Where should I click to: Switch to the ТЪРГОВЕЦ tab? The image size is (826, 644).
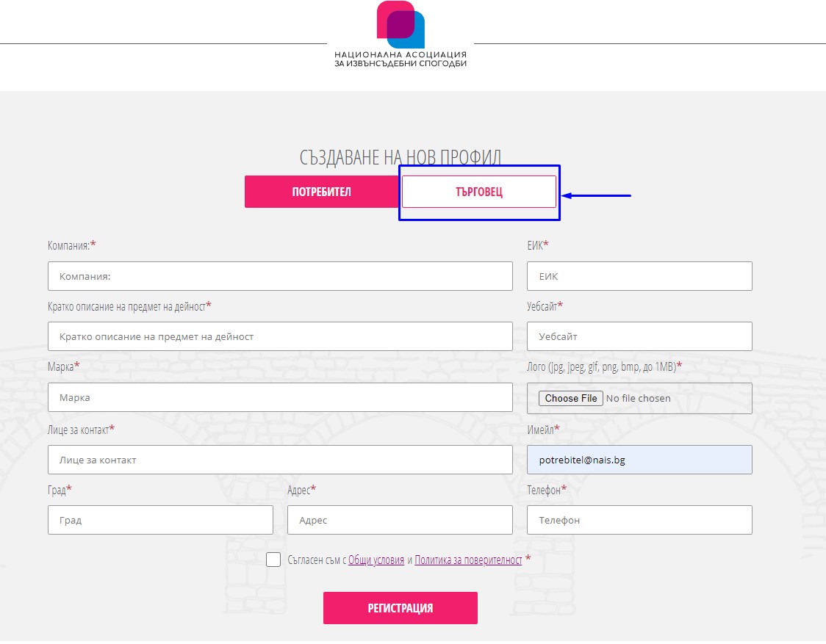click(479, 192)
